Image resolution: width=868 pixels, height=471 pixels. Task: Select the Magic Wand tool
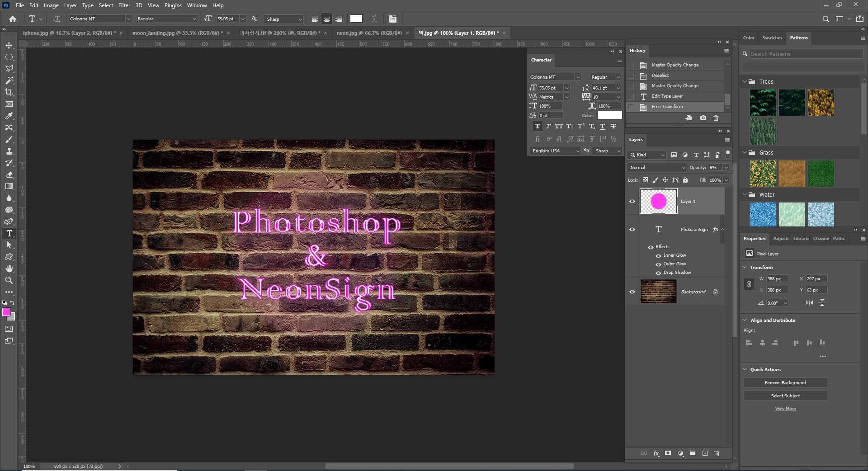click(9, 80)
